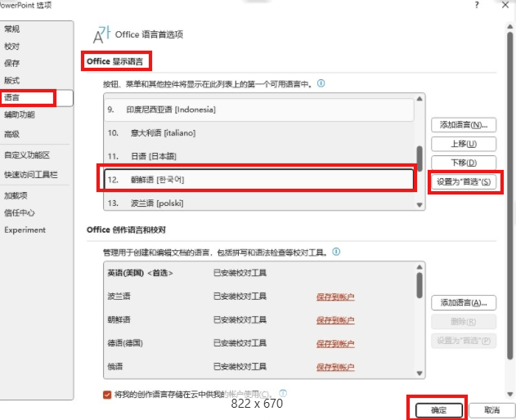Click the display language list scrollbar thumb
This screenshot has height=420, width=516.
click(x=420, y=159)
